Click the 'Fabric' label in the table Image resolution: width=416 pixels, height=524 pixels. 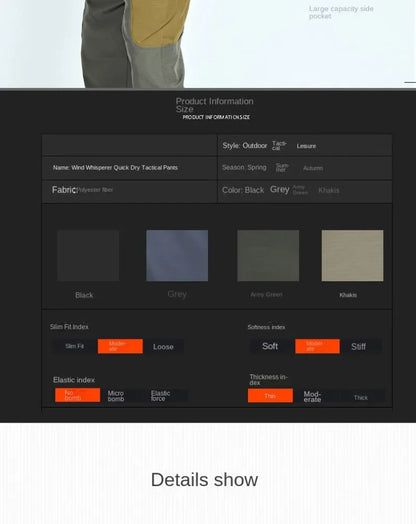pyautogui.click(x=64, y=190)
